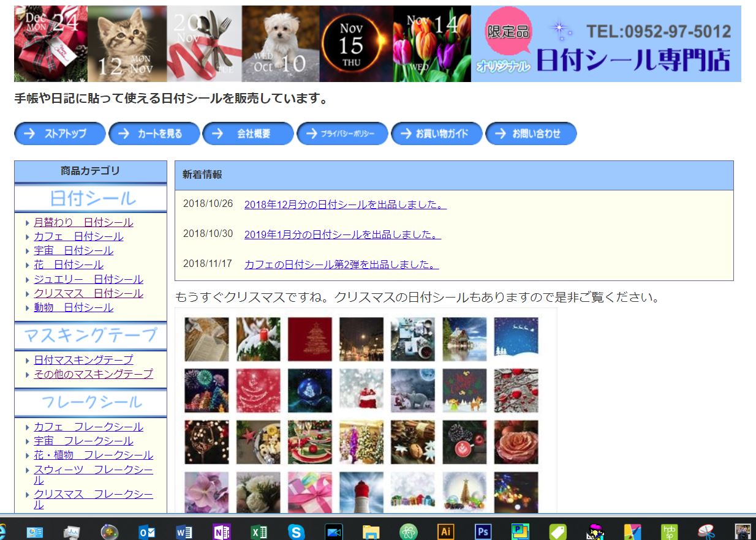Screen dimensions: 756x540
Task: Browse the クリスマス 日付シール category
Action: (x=89, y=293)
